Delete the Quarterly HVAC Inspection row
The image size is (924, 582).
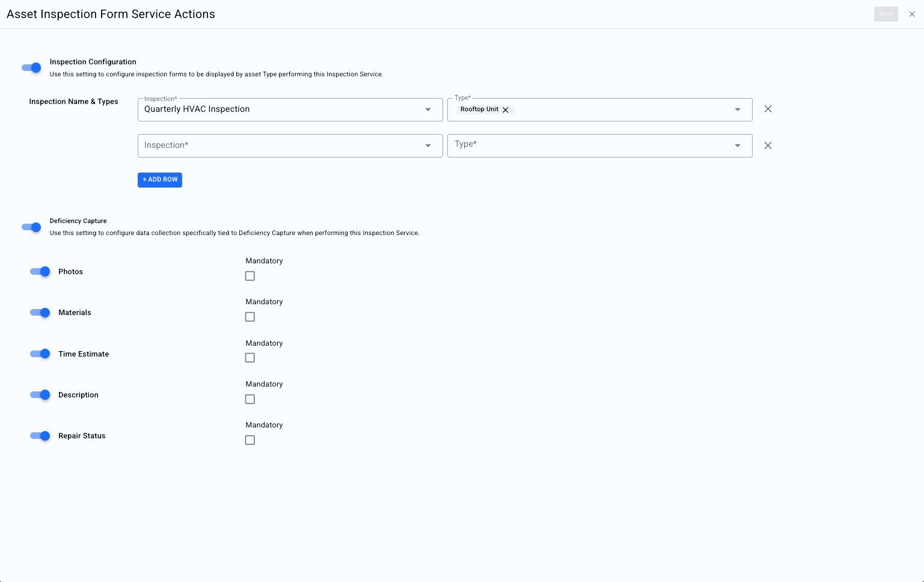tap(768, 109)
